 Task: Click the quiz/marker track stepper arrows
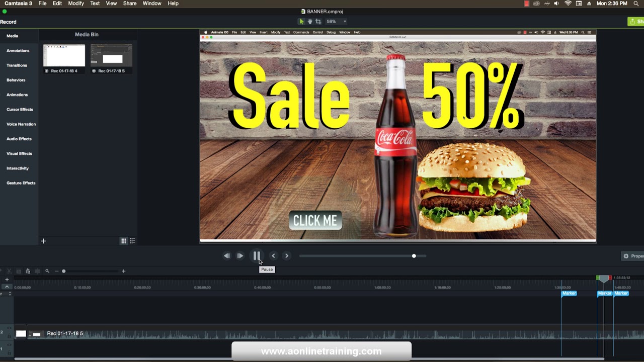click(10, 294)
